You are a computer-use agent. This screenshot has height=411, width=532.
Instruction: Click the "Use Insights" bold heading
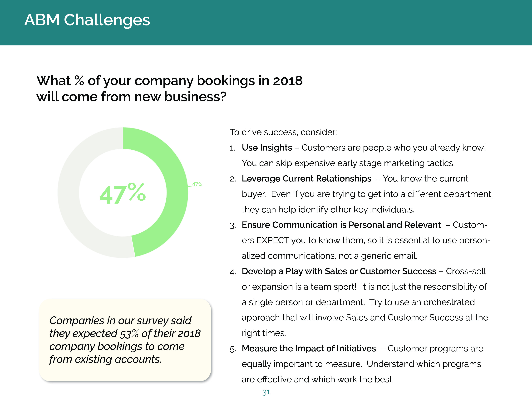click(x=267, y=148)
